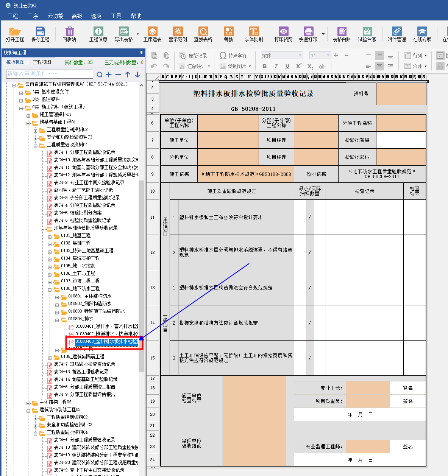Increase font size with plus button
This screenshot has width=448, height=476.
(336, 55)
